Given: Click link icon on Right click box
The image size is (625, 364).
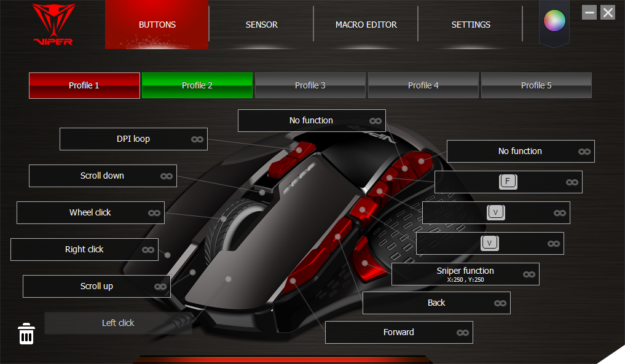Looking at the screenshot, I should point(148,250).
